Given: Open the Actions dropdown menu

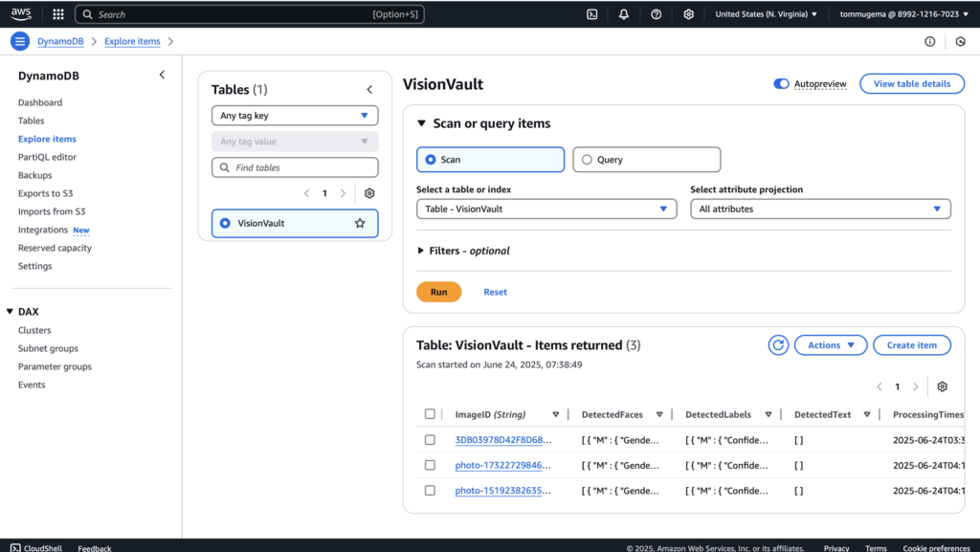Looking at the screenshot, I should point(830,345).
